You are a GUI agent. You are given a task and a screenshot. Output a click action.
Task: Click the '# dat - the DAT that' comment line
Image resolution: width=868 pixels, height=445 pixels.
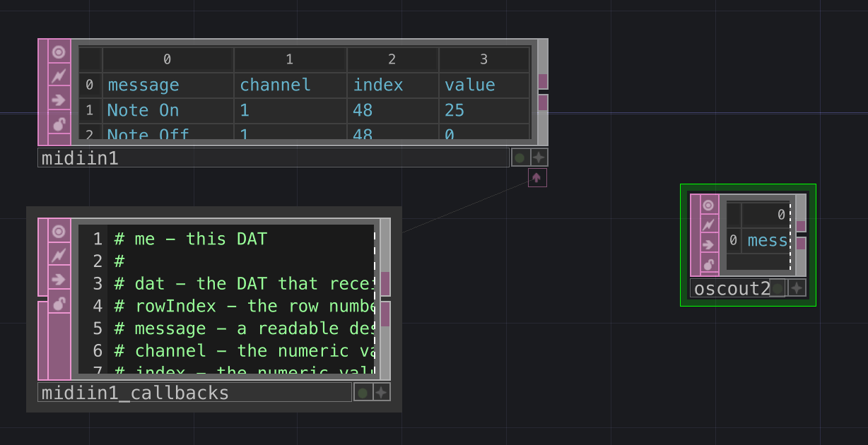244,284
